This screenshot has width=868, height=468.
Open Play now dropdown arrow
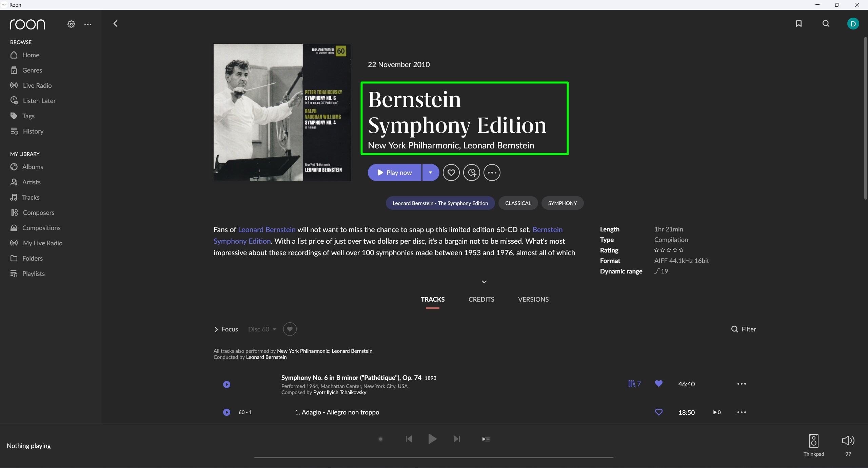[x=430, y=172]
